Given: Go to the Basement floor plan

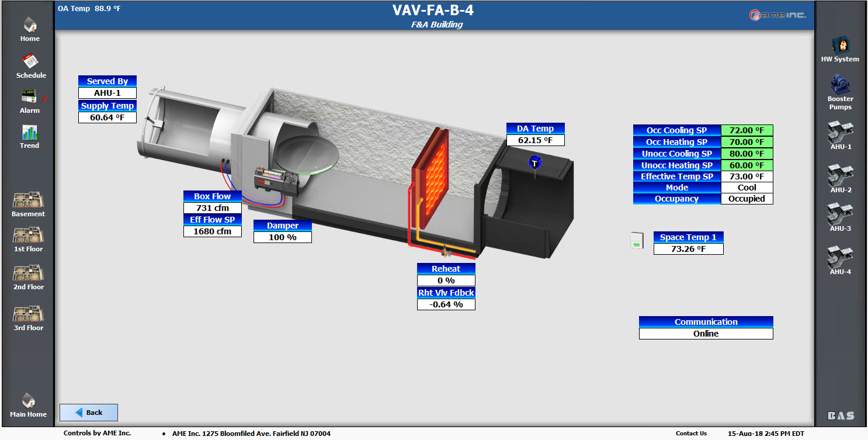Looking at the screenshot, I should point(28,200).
